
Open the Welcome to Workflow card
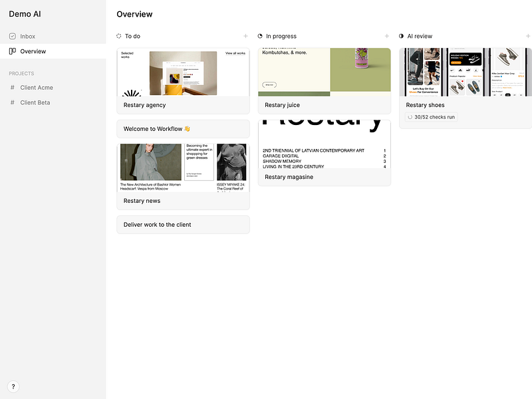pyautogui.click(x=184, y=129)
